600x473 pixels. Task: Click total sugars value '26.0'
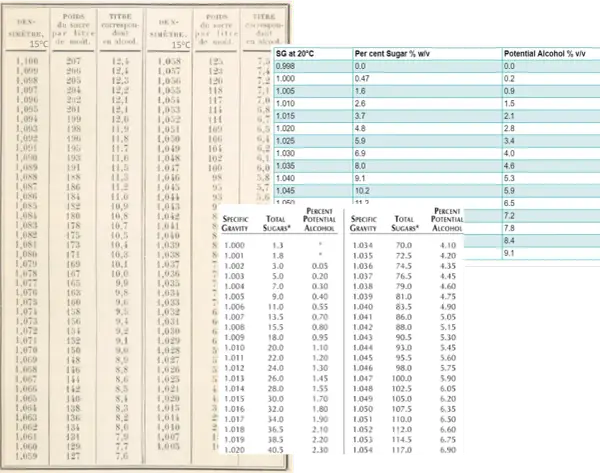point(276,378)
